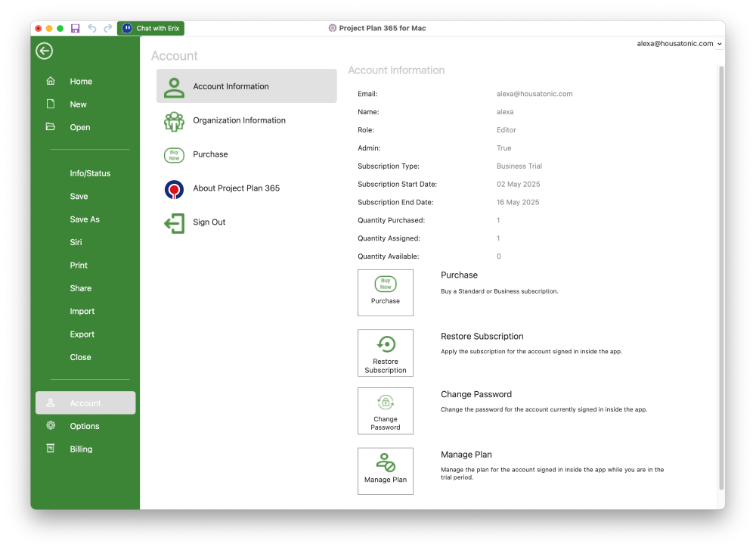This screenshot has height=550, width=756.
Task: Click the save floppy disk icon
Action: point(75,29)
